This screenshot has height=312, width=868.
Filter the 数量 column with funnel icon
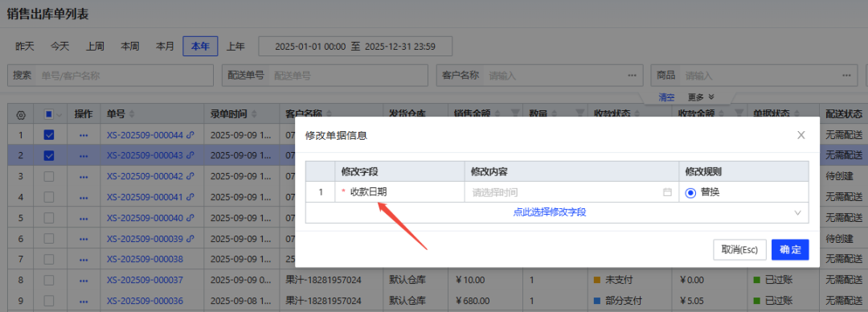click(579, 113)
